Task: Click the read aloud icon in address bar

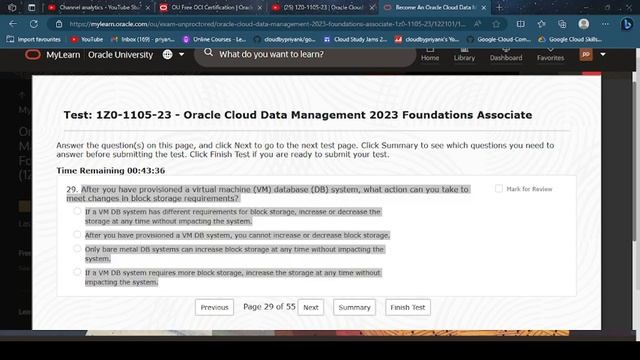Action: (477, 24)
